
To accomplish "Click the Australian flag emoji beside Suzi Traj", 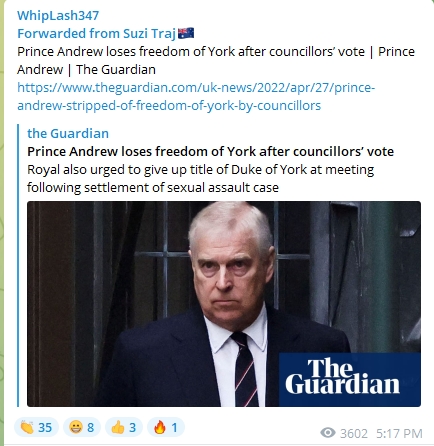I will (186, 33).
